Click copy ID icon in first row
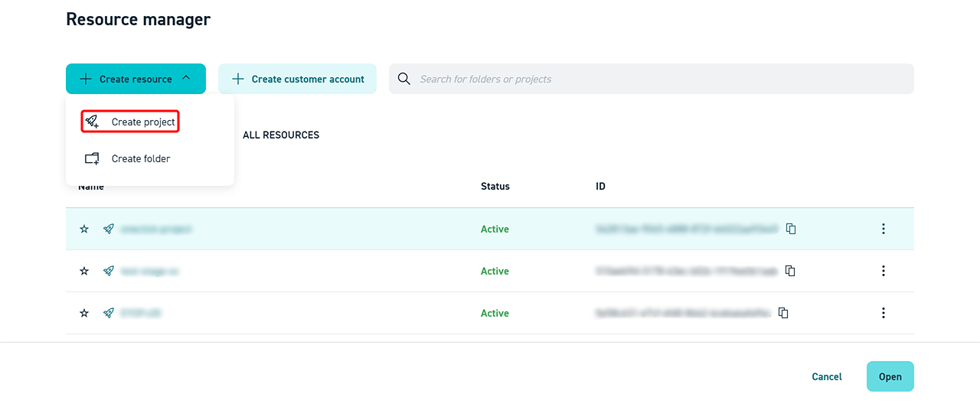This screenshot has height=410, width=980. [791, 229]
